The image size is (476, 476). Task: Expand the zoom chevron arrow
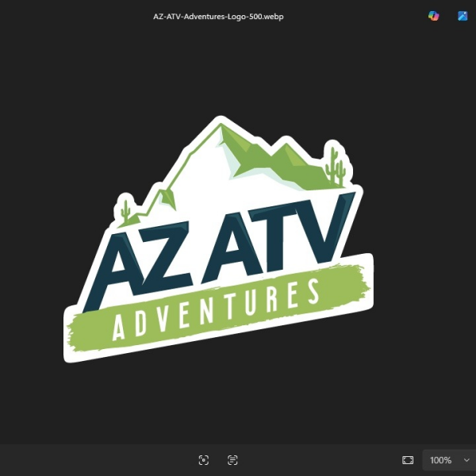[x=466, y=460]
